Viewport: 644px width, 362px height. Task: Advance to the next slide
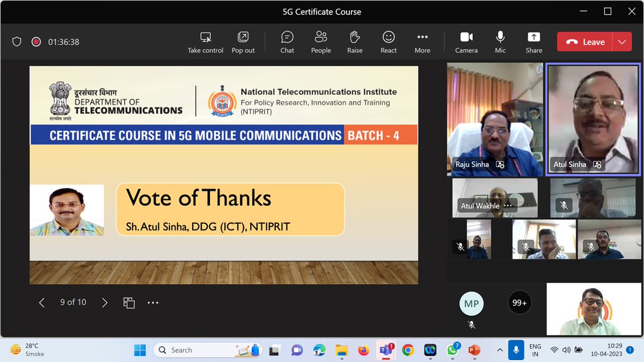click(105, 302)
